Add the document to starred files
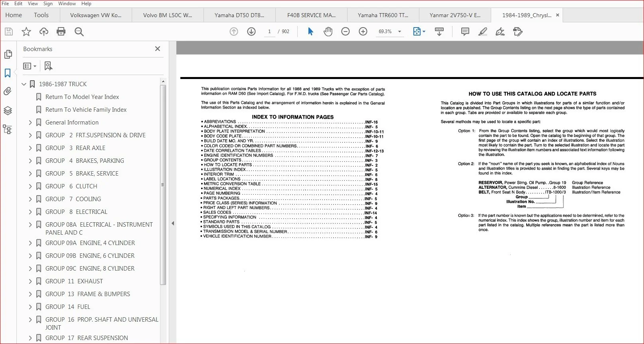 26,32
